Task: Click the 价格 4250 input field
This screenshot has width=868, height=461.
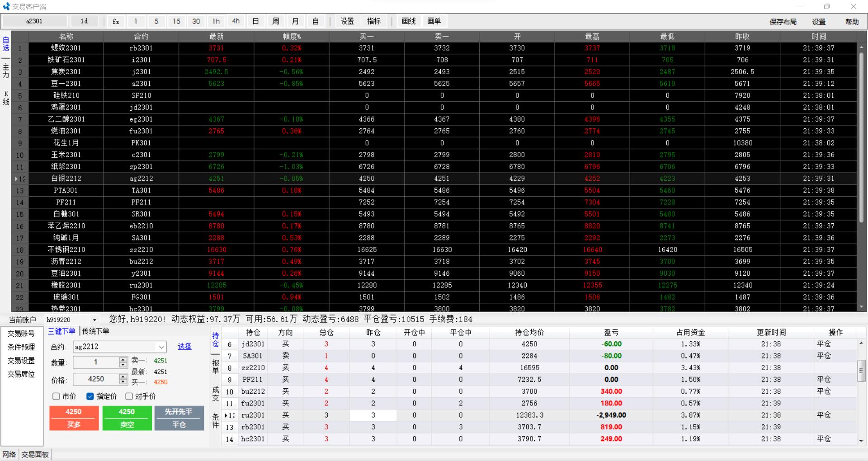Action: (x=96, y=379)
